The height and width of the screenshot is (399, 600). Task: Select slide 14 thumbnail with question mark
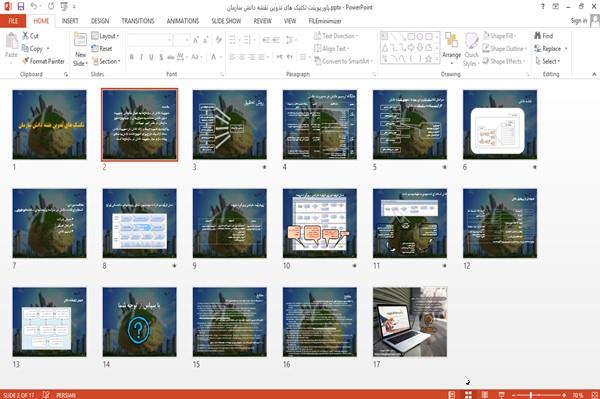coord(140,322)
